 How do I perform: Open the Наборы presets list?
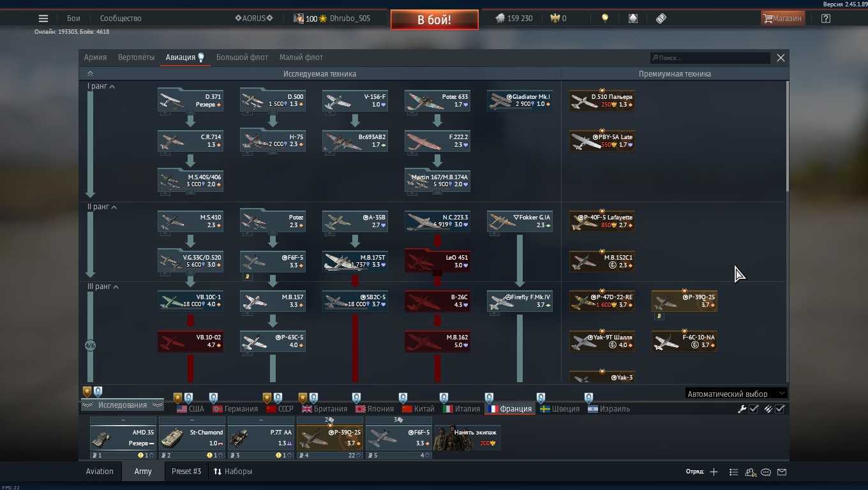coord(233,471)
